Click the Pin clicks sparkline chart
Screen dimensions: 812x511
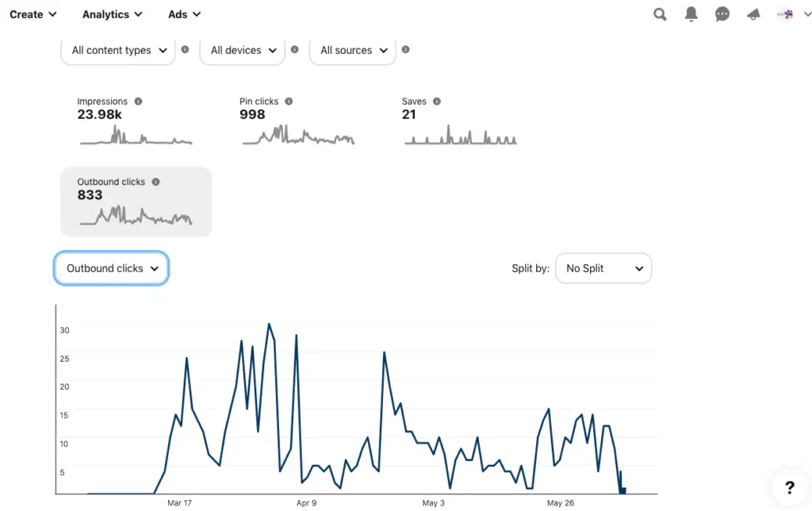tap(298, 135)
